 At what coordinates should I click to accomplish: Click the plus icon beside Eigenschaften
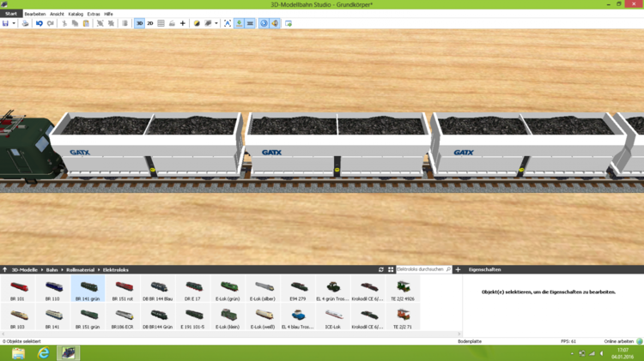coord(458,269)
